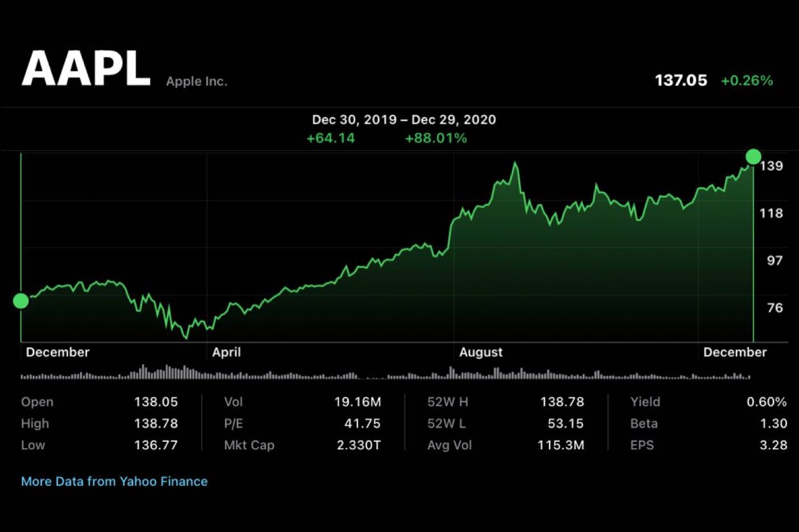Screen dimensions: 799x532
Task: Click the Yield value 0.60%
Action: 766,402
